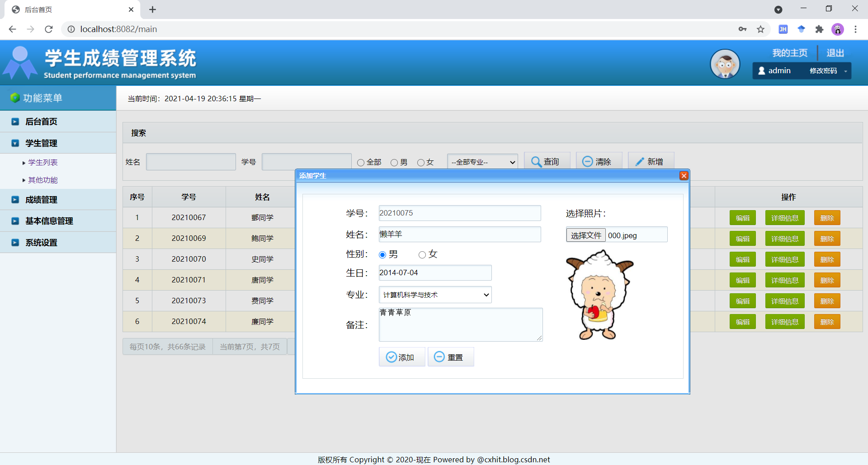Click the 学号 field in the dialog

point(460,213)
